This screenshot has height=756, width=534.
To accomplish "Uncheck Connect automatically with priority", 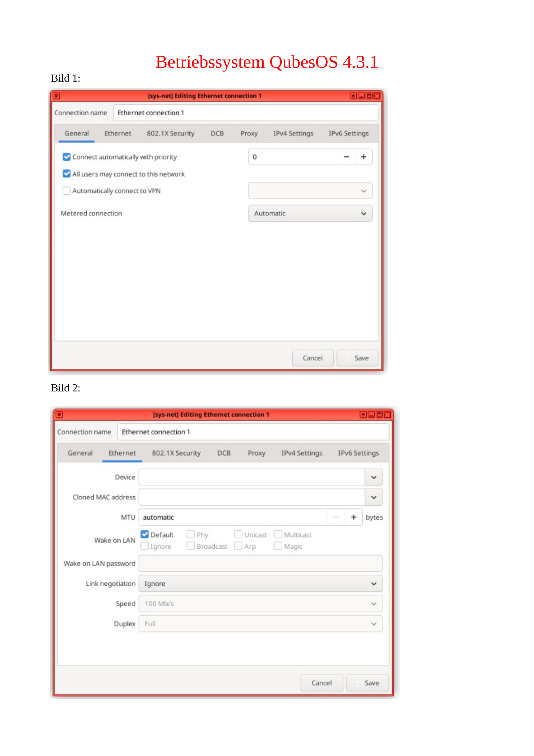I will pos(66,157).
